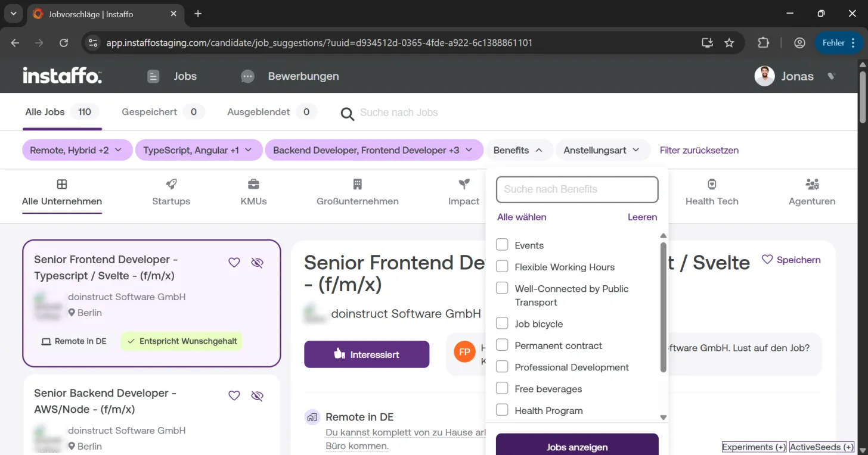Screen dimensions: 868x455
Task: Check Flexible Working Hours benefit
Action: [x=502, y=266]
